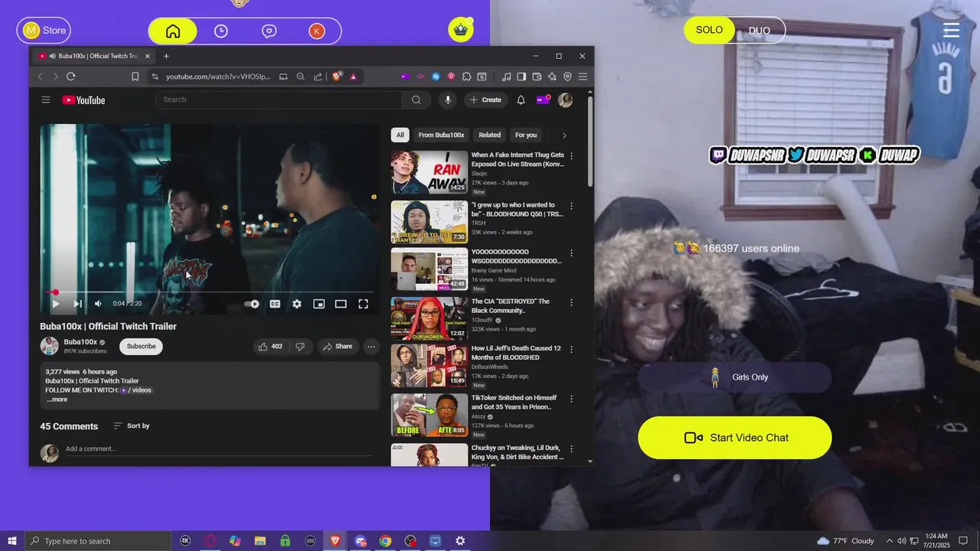Dislike the Buba100x video

click(300, 347)
